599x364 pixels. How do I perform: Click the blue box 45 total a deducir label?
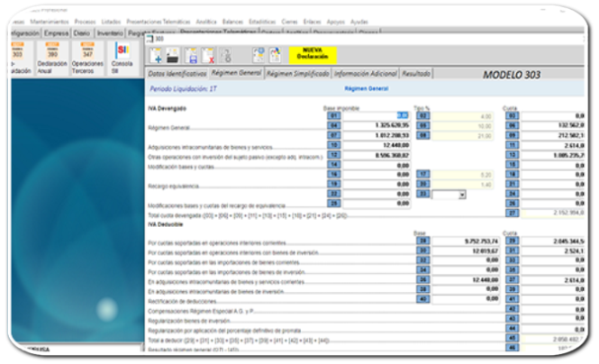tap(512, 338)
